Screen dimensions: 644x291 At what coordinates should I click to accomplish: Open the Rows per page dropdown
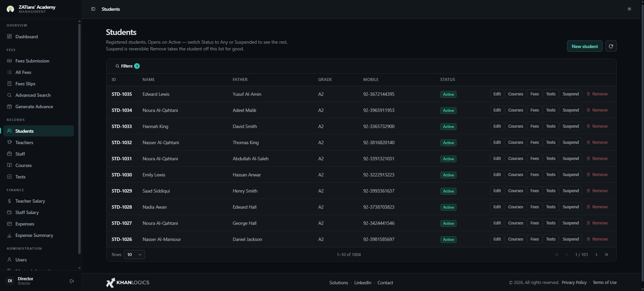click(134, 255)
